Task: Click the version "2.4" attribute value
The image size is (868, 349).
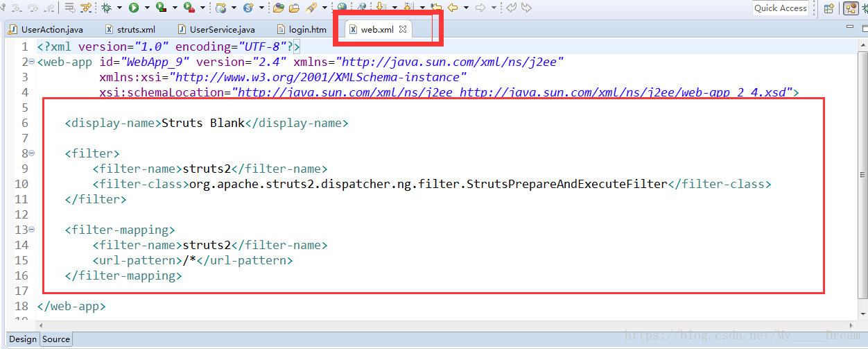Action: pos(268,62)
